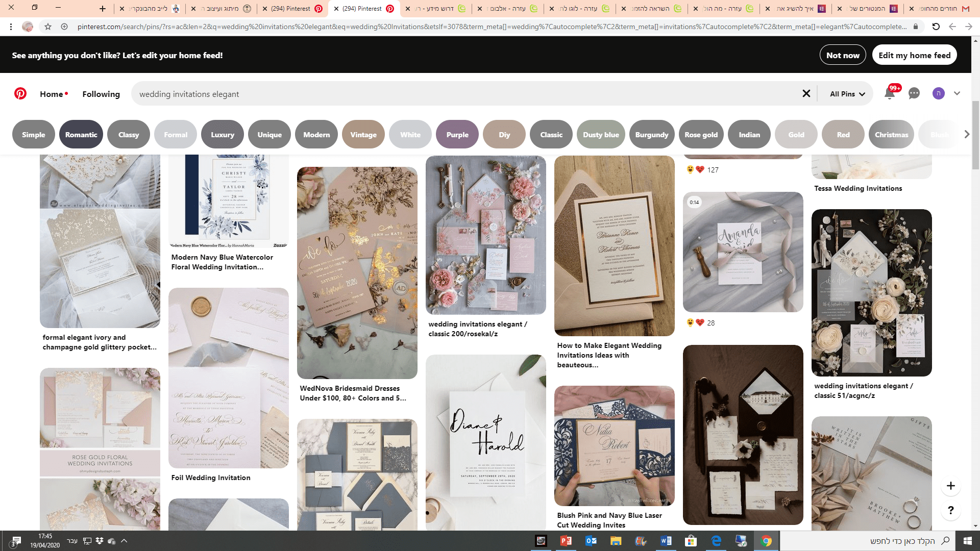Open the notifications bell
980x551 pixels.
pos(889,94)
